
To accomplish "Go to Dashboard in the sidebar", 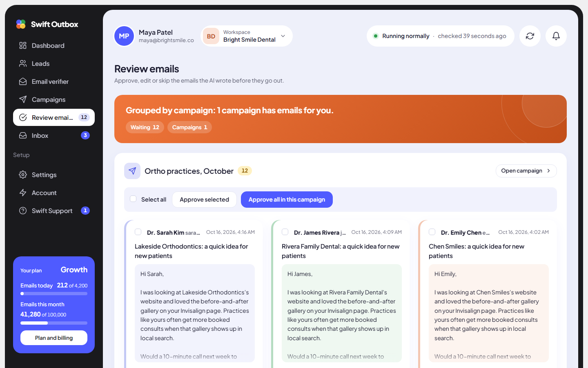I will [x=54, y=45].
